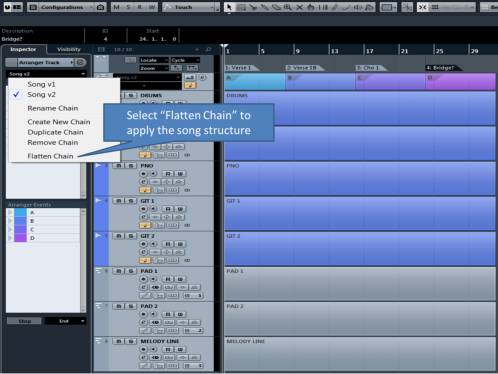Viewport: 498px width, 374px height.
Task: Click the MIDI track icon of PAD 2
Action: point(98,306)
